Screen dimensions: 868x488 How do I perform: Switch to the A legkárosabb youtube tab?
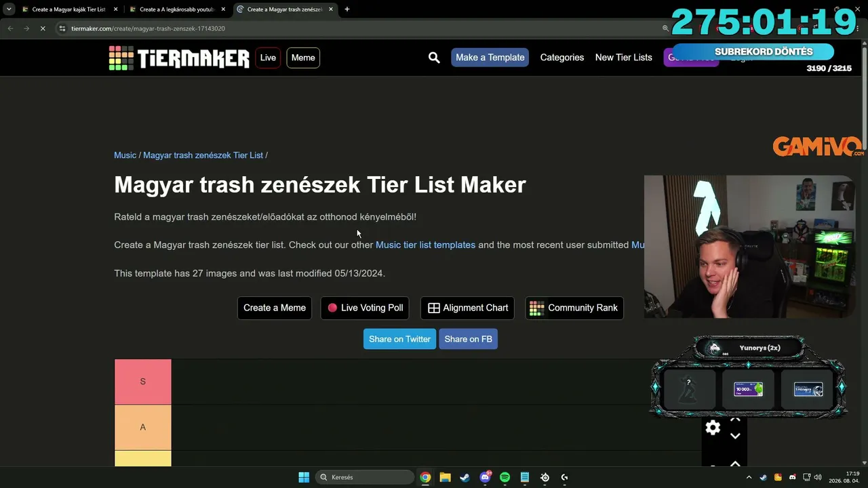point(178,9)
